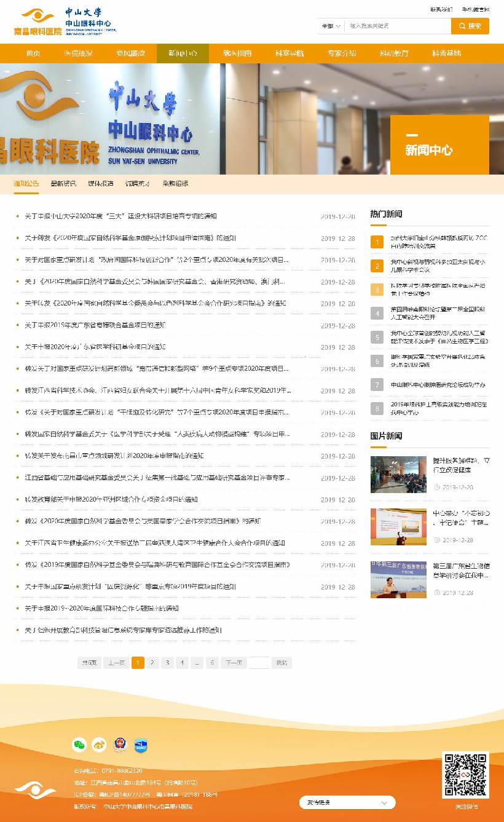Click the WeChat QR code in the footer

pyautogui.click(x=466, y=775)
